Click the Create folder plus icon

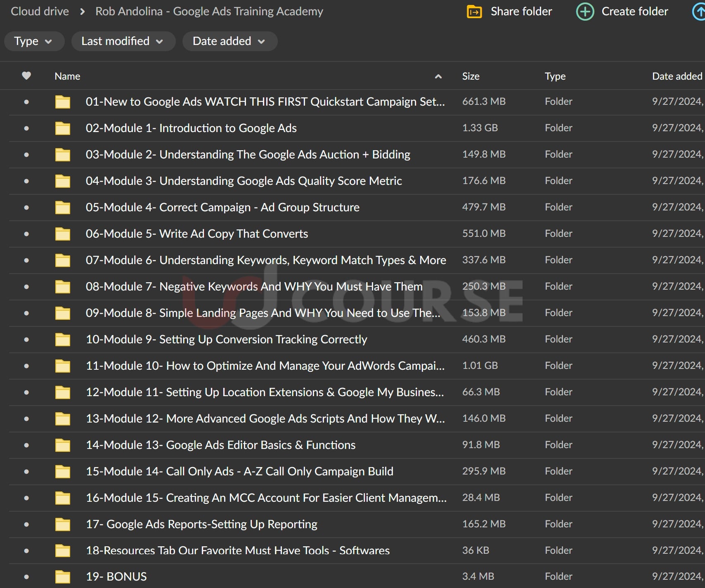585,12
